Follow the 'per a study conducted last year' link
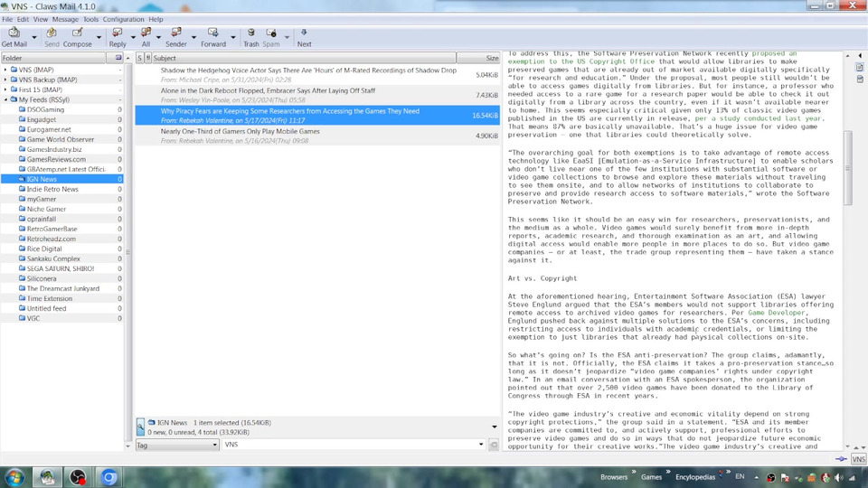The height and width of the screenshot is (488, 868). tap(759, 118)
